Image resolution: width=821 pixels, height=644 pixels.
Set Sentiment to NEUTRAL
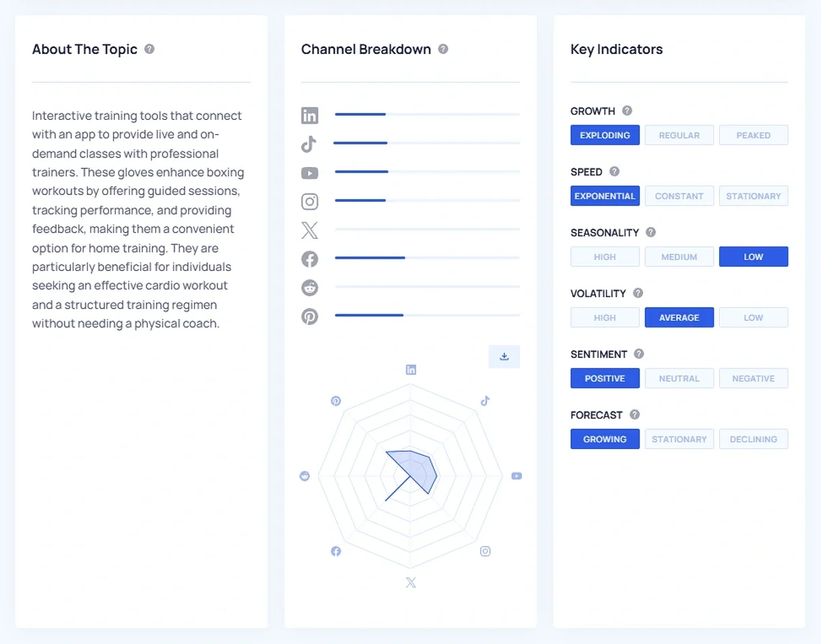(x=679, y=378)
